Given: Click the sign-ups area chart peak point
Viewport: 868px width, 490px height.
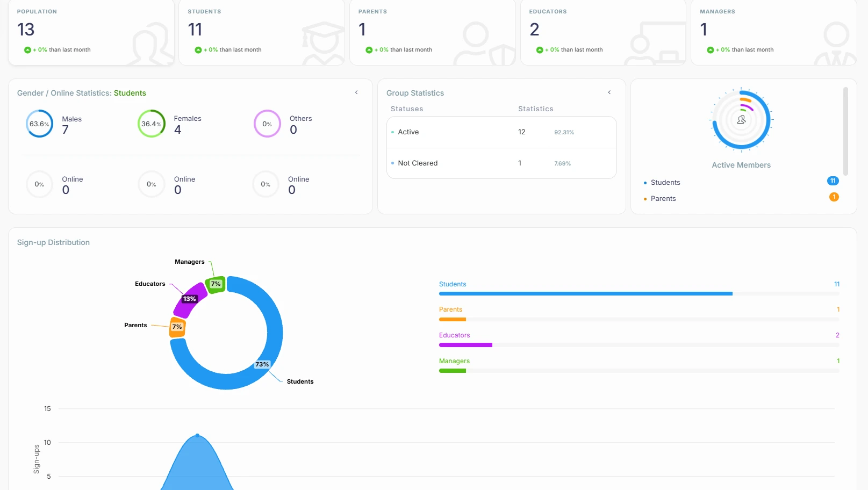Looking at the screenshot, I should (x=197, y=435).
